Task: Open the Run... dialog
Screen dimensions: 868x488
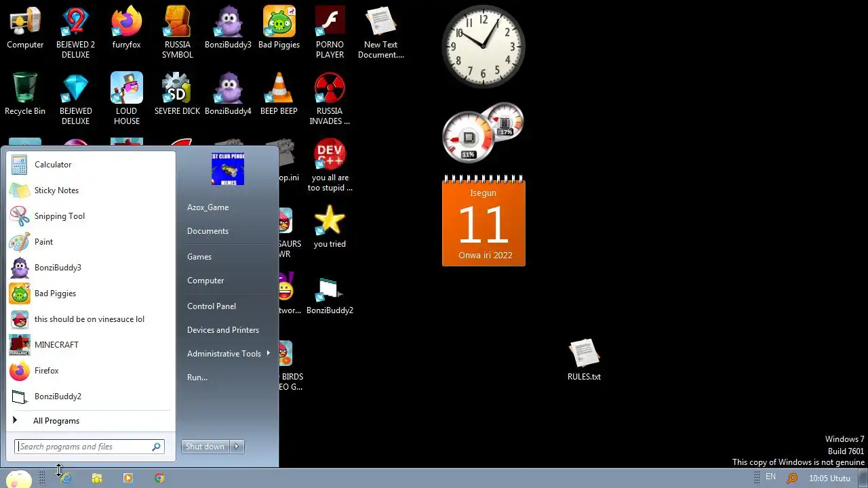Action: click(228, 378)
